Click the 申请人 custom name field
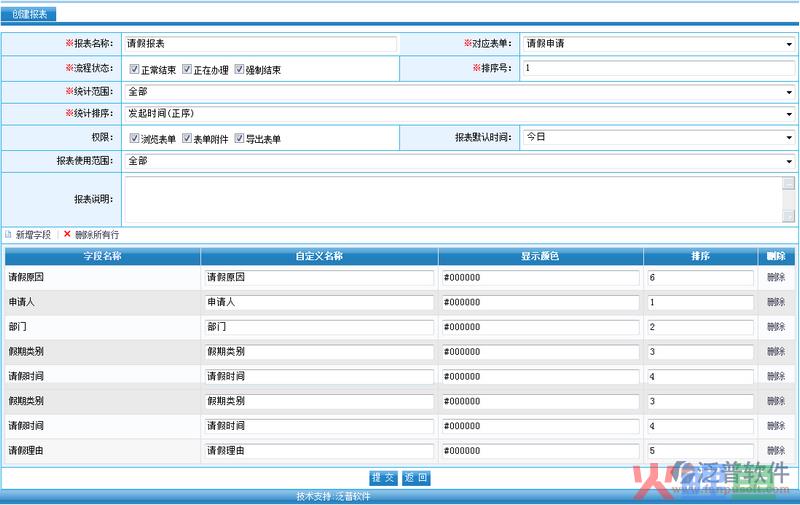This screenshot has height=505, width=800. tap(319, 302)
